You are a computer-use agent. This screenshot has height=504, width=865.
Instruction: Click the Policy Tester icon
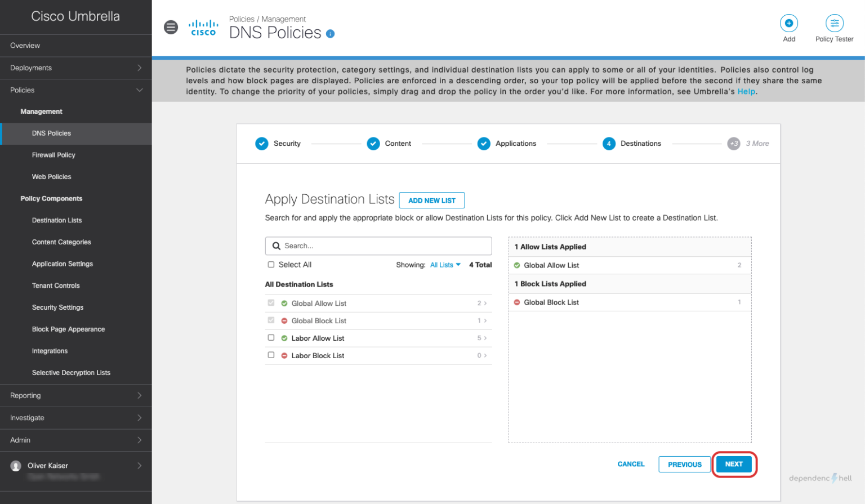[834, 24]
